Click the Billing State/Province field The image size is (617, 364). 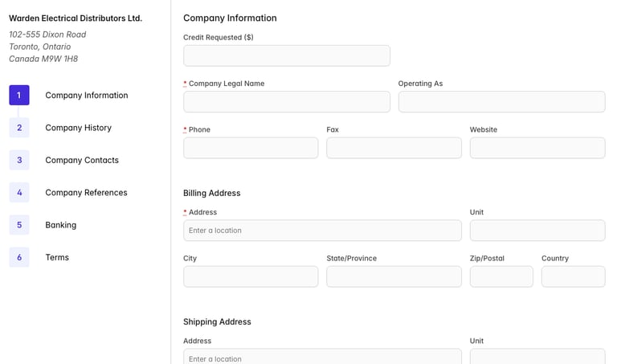pos(394,276)
